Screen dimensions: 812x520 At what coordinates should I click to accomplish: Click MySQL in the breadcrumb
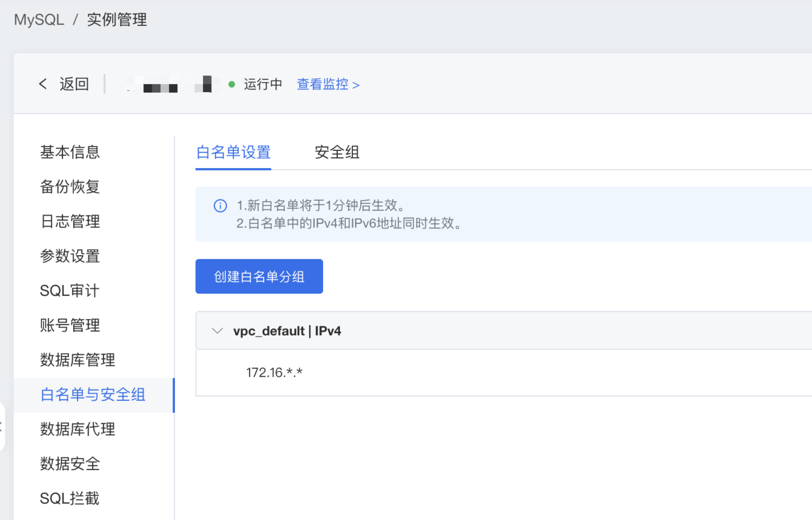[39, 20]
